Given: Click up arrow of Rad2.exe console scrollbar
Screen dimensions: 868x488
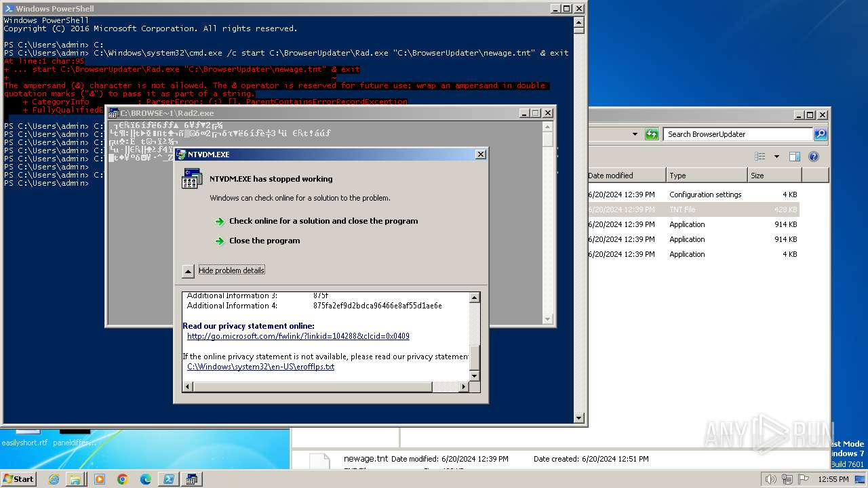Looking at the screenshot, I should pyautogui.click(x=548, y=125).
